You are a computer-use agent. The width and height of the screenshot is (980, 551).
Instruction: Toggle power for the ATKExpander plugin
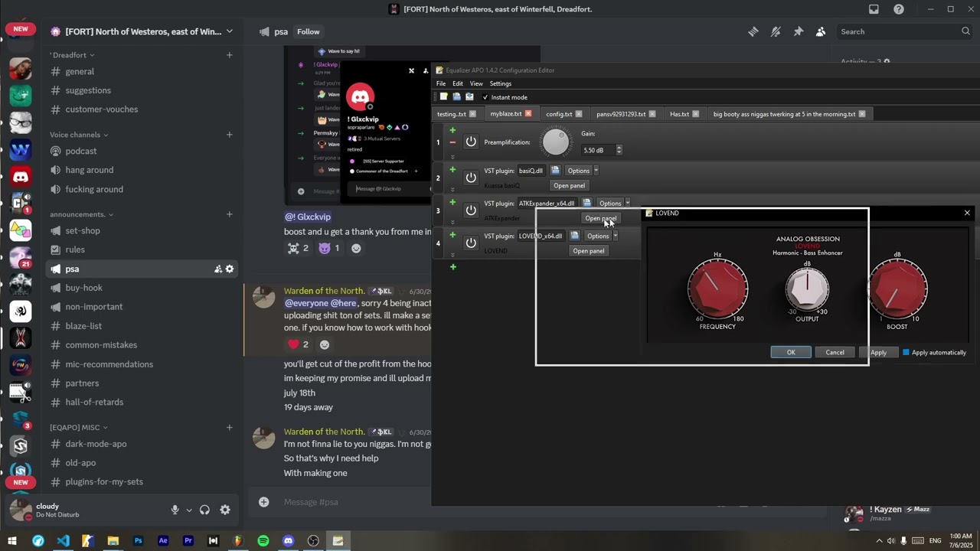471,210
